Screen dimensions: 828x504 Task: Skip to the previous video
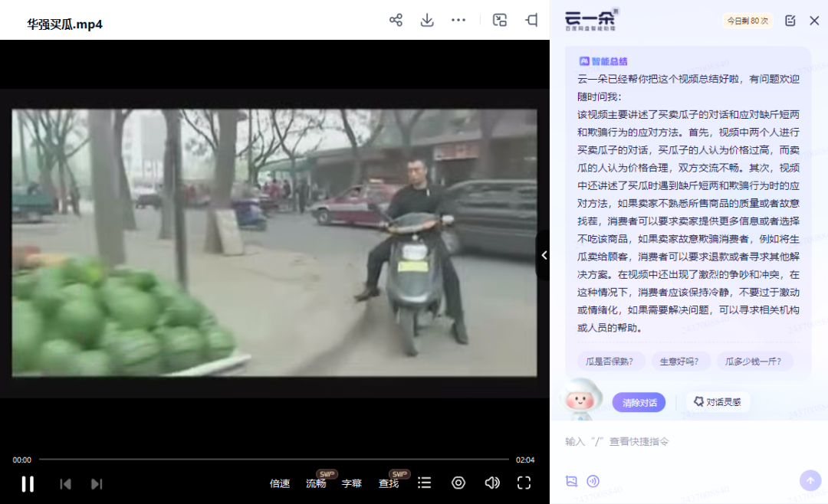point(65,484)
